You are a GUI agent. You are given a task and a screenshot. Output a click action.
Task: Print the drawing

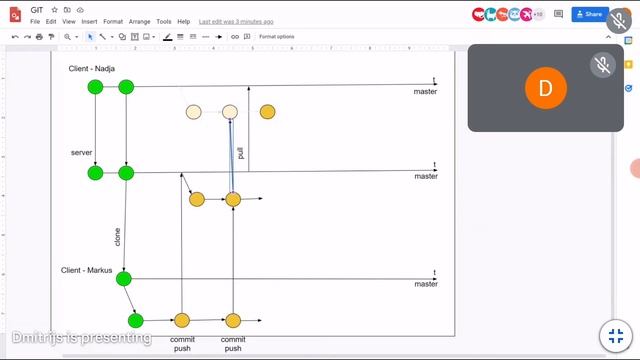tap(39, 37)
